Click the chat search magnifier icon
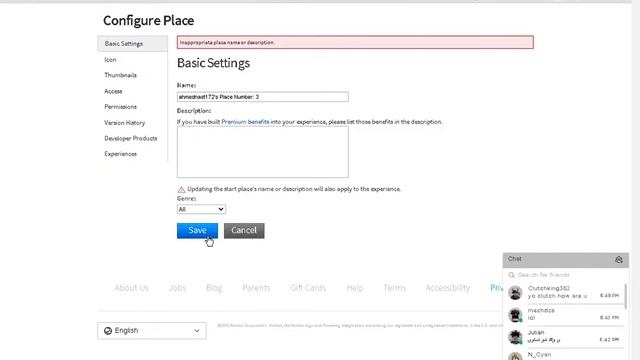The width and height of the screenshot is (640, 360). 511,275
